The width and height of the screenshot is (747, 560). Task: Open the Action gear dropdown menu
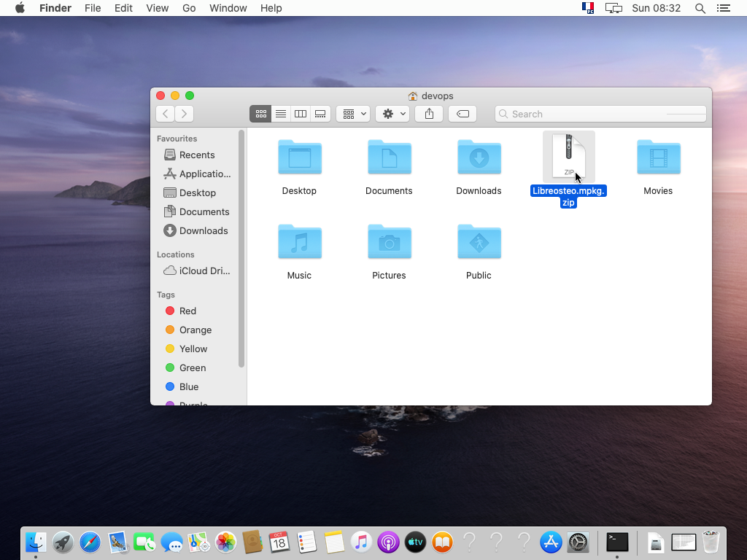[x=392, y=114]
